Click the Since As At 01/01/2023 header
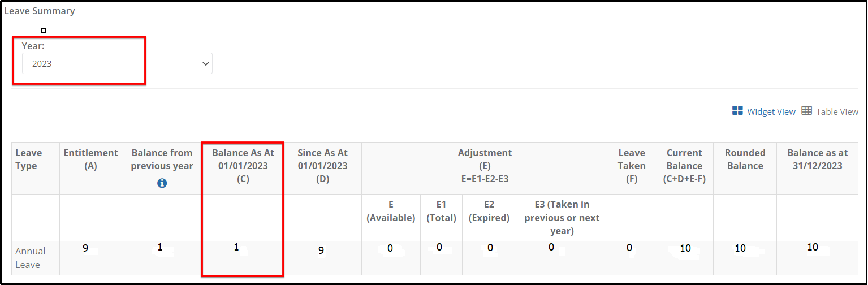The height and width of the screenshot is (285, 868). (x=322, y=166)
